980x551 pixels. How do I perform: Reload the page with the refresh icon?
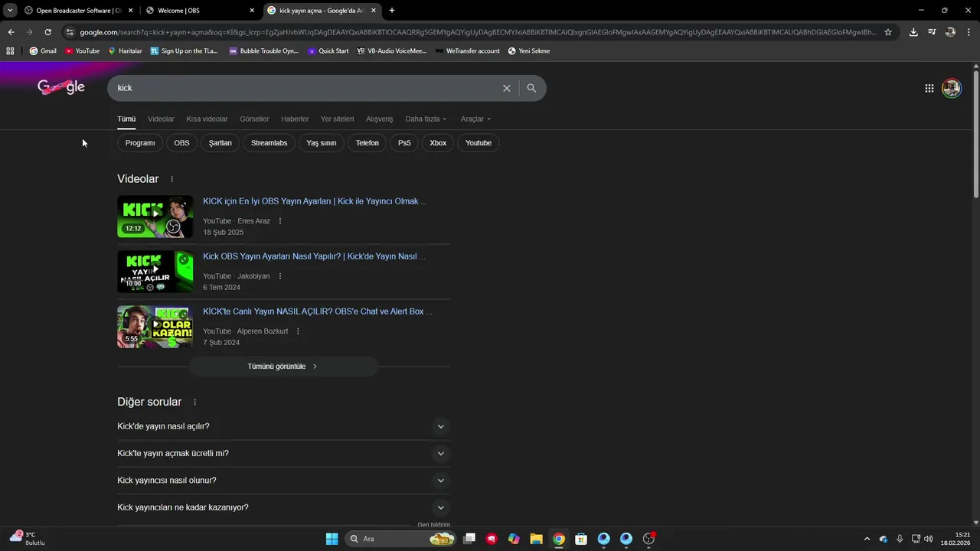click(47, 32)
